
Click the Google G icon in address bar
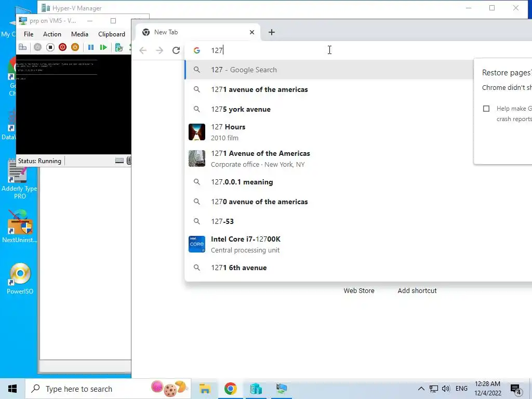(x=197, y=50)
